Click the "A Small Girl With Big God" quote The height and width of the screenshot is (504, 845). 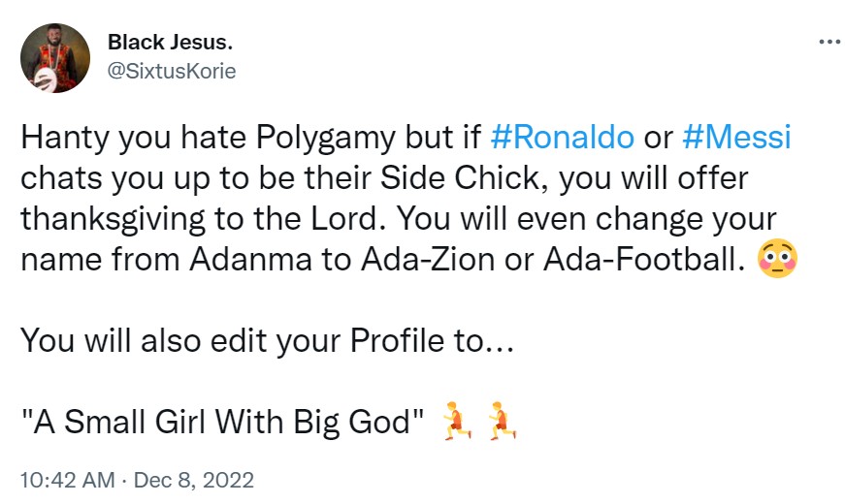coord(221,422)
